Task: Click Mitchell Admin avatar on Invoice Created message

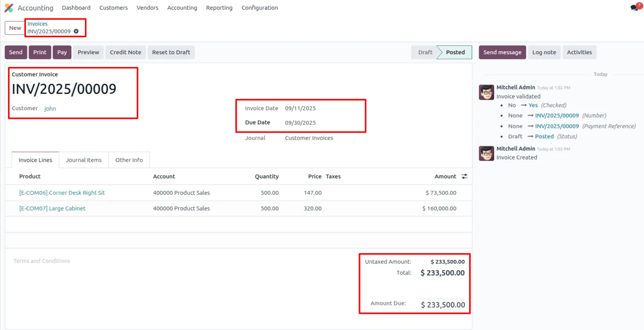Action: [x=486, y=153]
